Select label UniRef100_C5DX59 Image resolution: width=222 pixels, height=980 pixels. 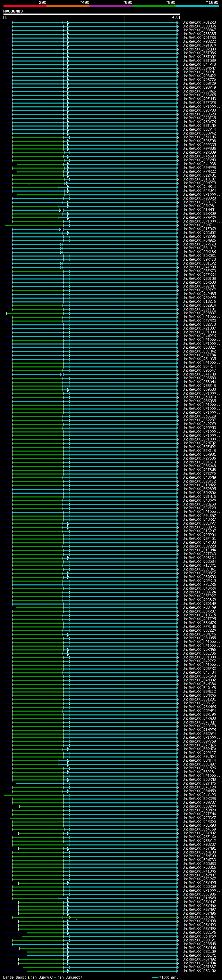coord(199,886)
